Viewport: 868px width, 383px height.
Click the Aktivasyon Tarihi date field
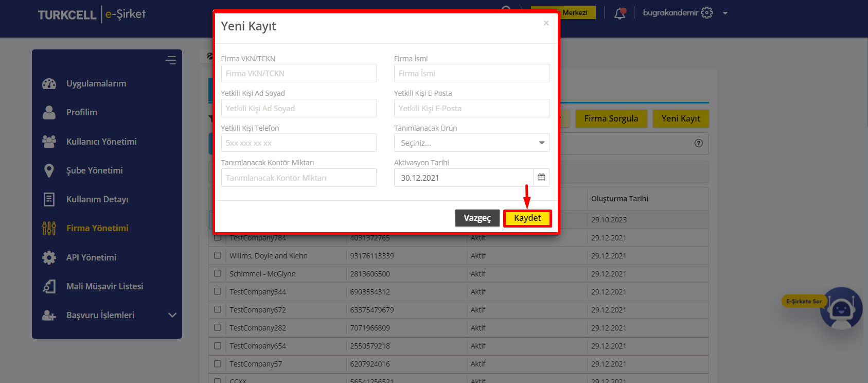point(464,178)
